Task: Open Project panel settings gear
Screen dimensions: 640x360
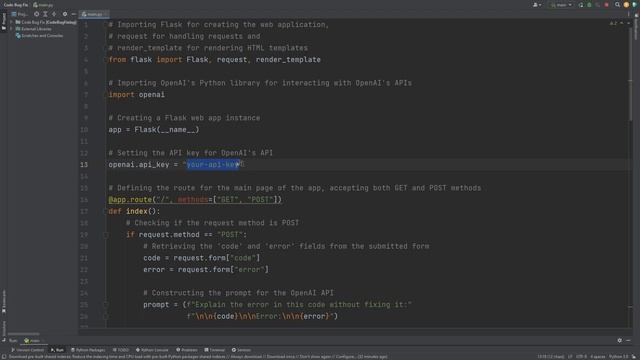Action: [x=64, y=14]
